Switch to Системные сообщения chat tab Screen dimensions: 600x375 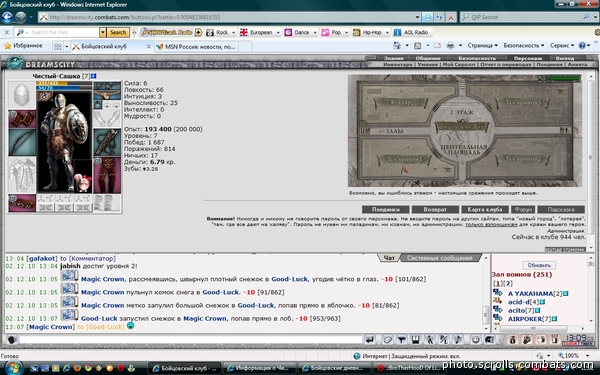[440, 258]
